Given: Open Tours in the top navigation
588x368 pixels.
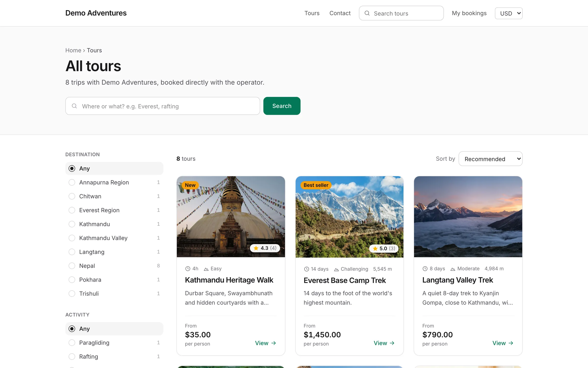Looking at the screenshot, I should click(312, 13).
